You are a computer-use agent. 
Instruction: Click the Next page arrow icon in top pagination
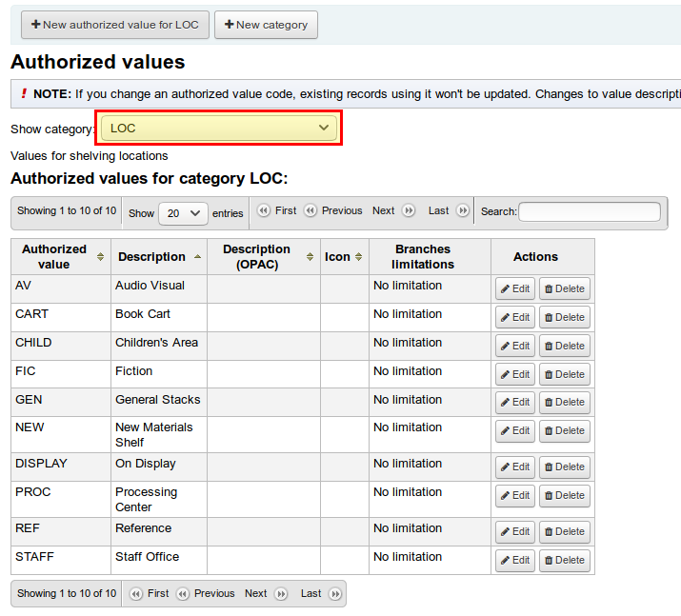409,211
